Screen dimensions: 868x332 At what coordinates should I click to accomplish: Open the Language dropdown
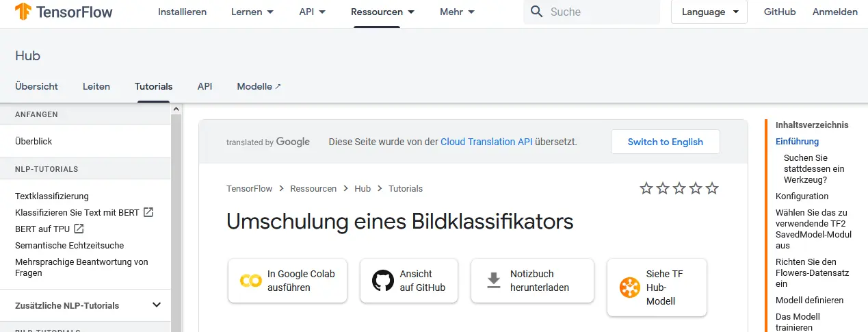(709, 12)
